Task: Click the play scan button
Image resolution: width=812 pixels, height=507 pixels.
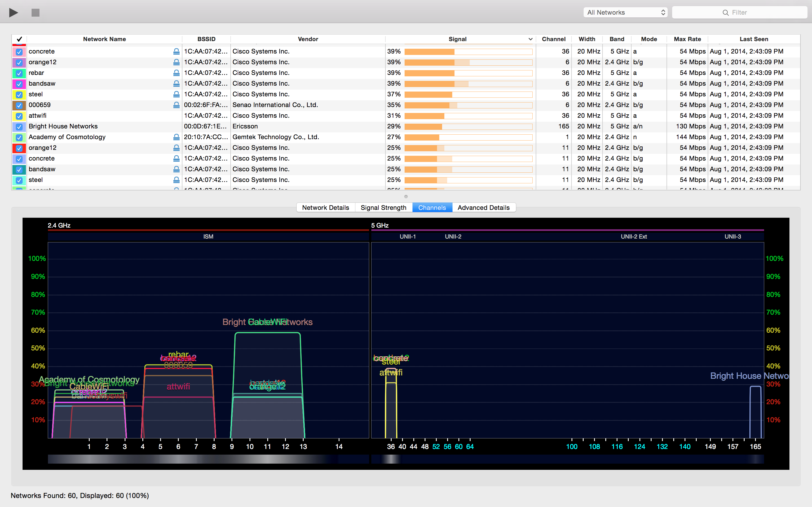Action: click(x=14, y=13)
